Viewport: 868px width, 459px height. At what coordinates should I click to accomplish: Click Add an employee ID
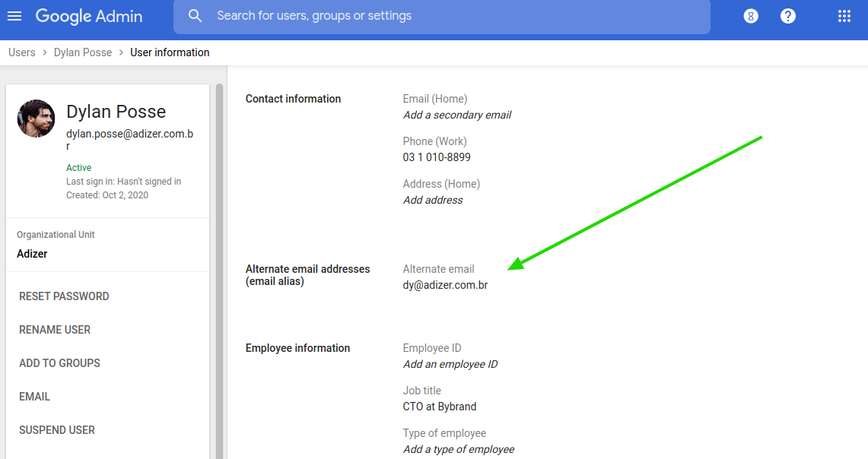(x=450, y=364)
